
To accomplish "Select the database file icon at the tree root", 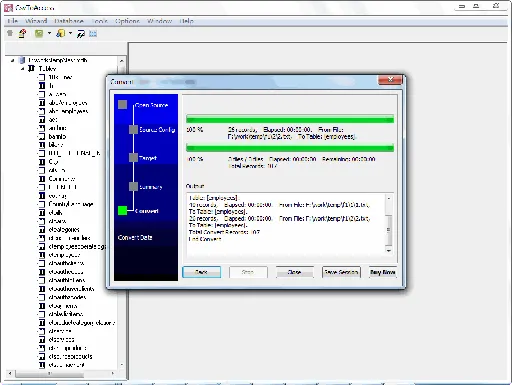I will 22,60.
